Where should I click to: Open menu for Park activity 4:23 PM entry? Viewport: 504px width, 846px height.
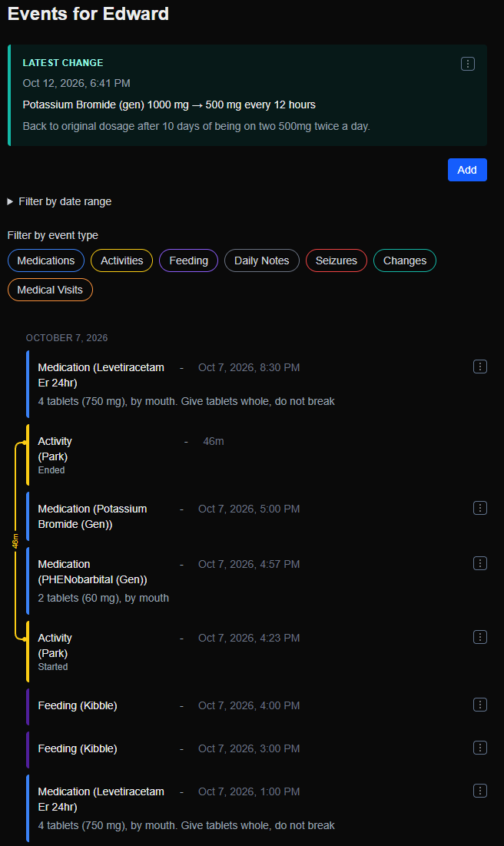click(x=480, y=637)
